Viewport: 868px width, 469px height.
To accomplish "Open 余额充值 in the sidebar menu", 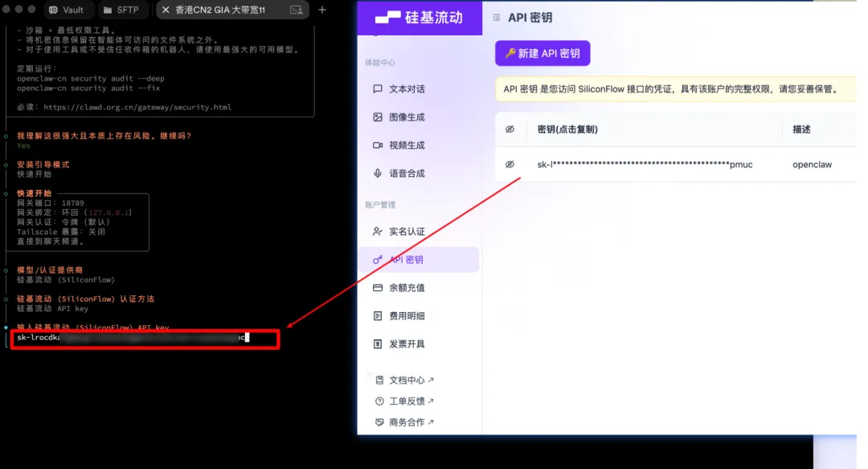I will coord(419,288).
